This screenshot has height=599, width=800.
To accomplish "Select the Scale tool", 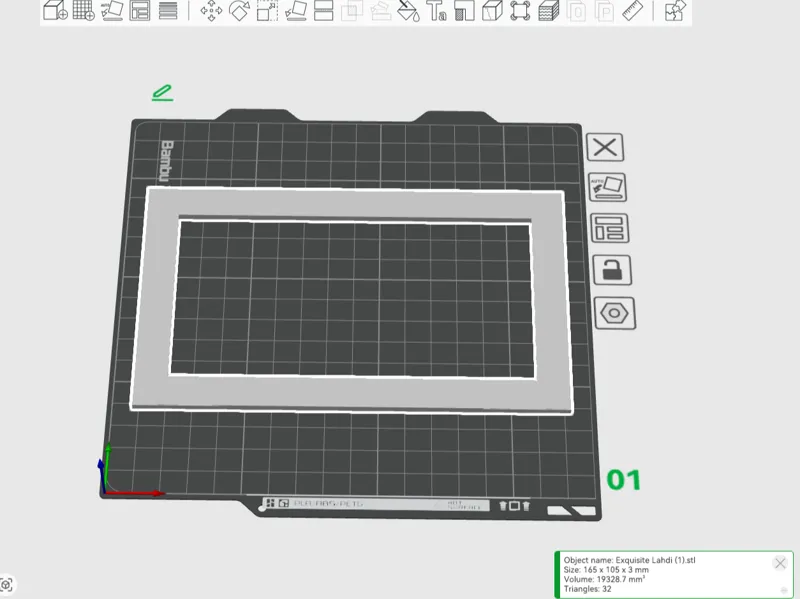I will tap(267, 10).
